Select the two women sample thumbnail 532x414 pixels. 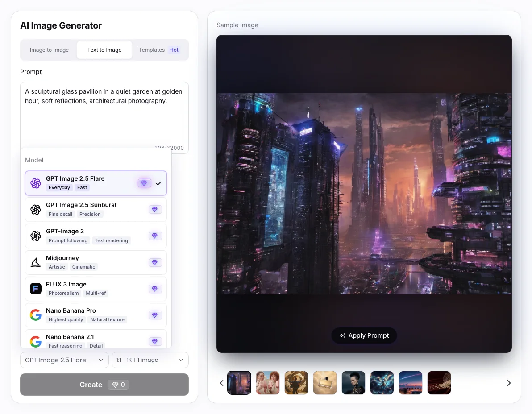(268, 383)
